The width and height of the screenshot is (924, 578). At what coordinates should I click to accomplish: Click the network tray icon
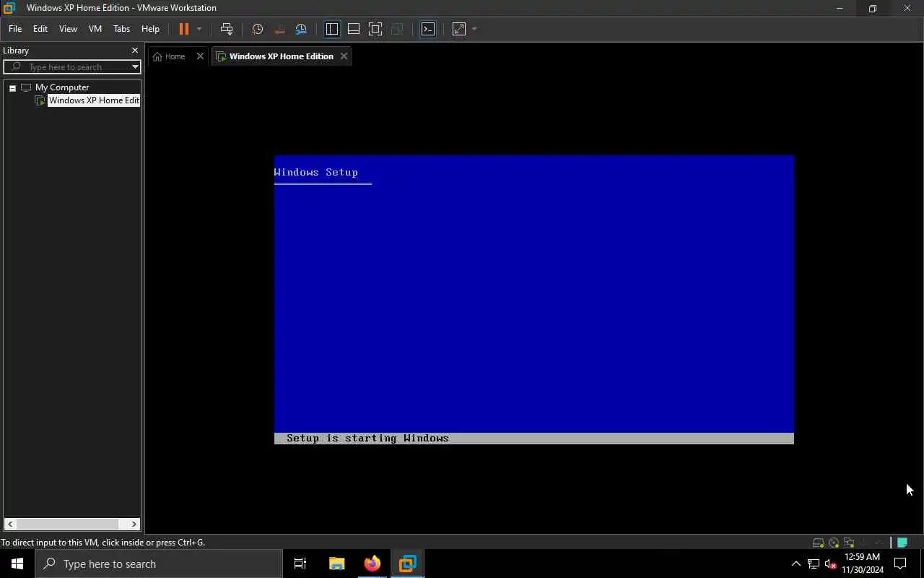click(814, 564)
